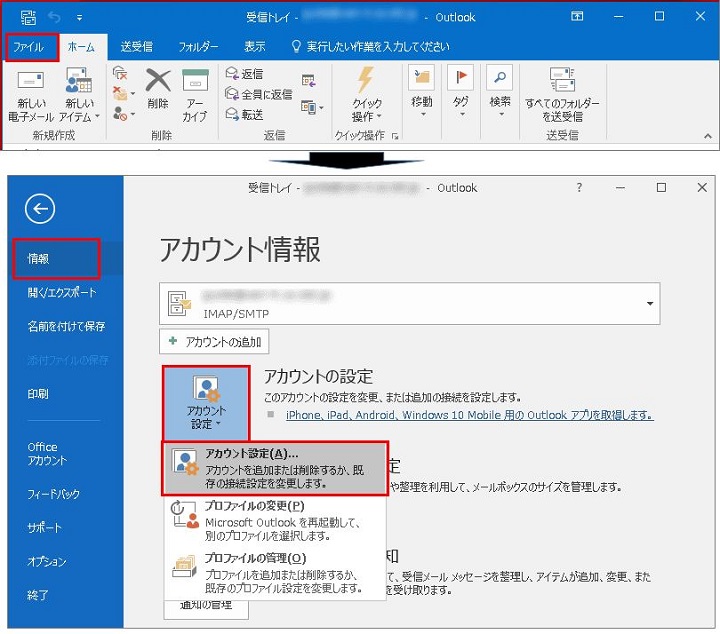Open the Outlook アプリを取得します link
Screen dimensions: 720x634
(470, 415)
